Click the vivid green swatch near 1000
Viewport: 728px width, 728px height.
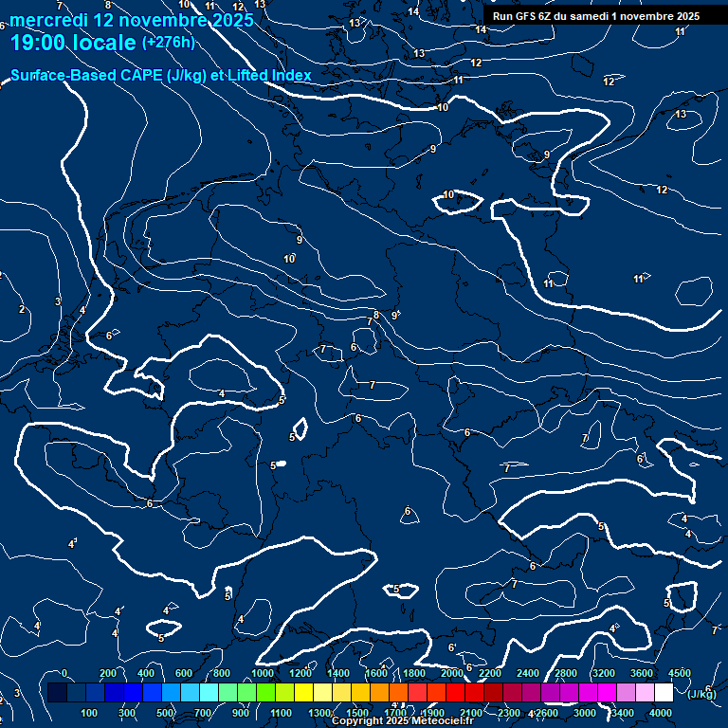tap(265, 692)
